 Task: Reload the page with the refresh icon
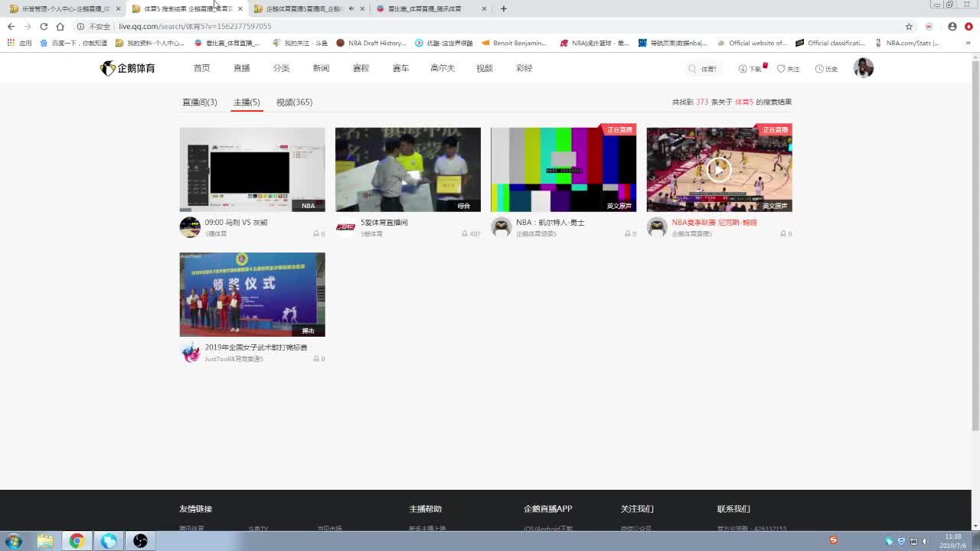point(44,26)
